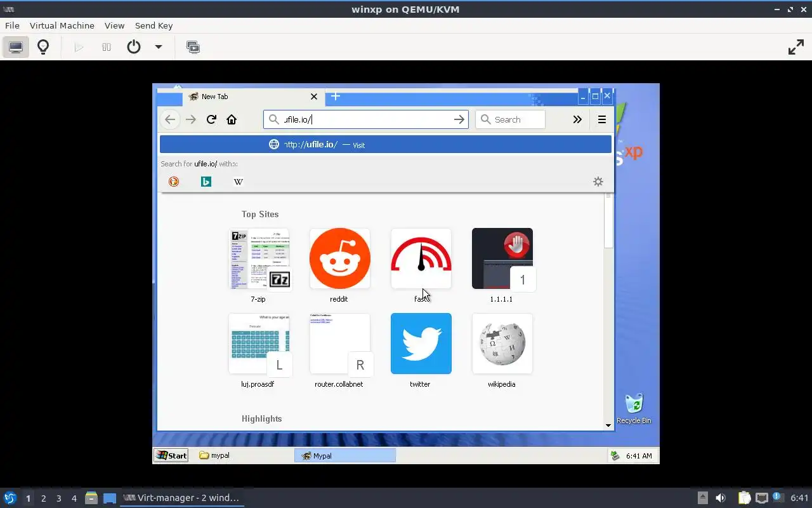Open search settings gear icon
The image size is (812, 508).
598,182
